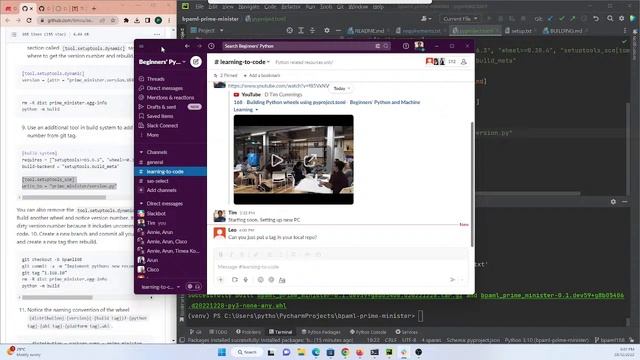Open PyCharm search everywhere magnifier
The width and height of the screenshot is (640, 360).
point(610,19)
